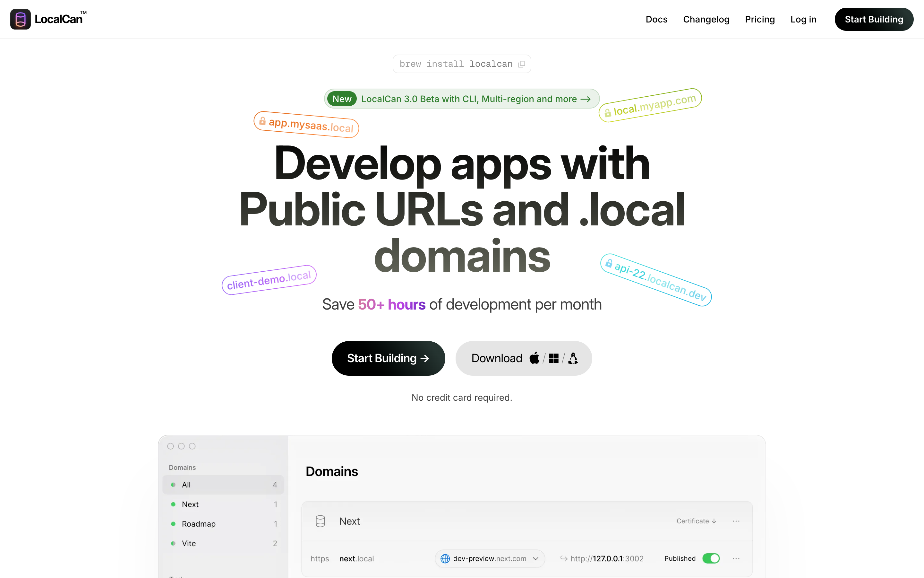The width and height of the screenshot is (924, 578).
Task: Click the LocalCan logo icon
Action: [x=20, y=19]
